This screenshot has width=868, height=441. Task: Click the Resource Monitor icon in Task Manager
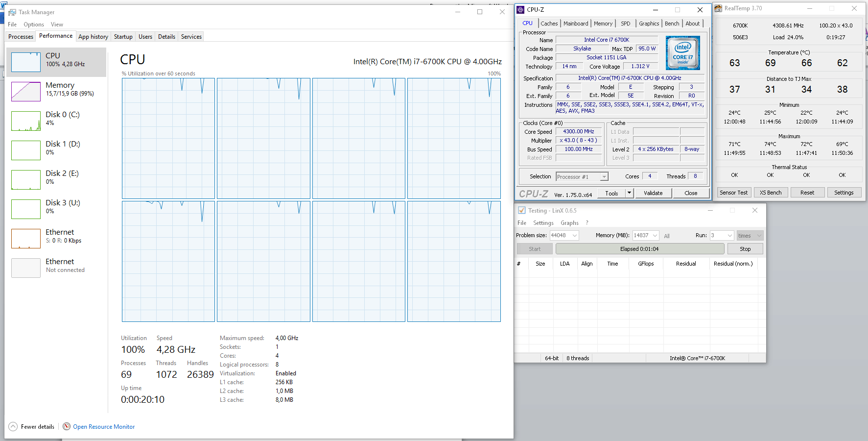[67, 426]
